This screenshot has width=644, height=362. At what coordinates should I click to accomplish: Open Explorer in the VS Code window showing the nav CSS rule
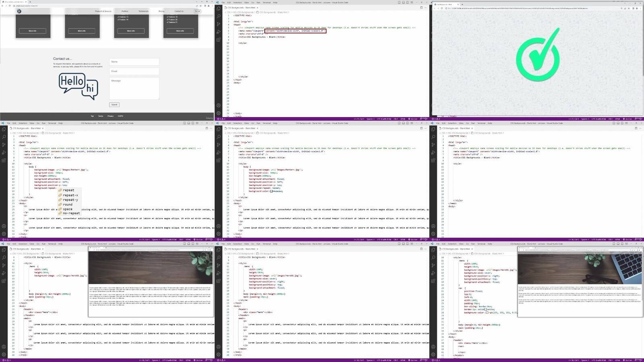433,250
